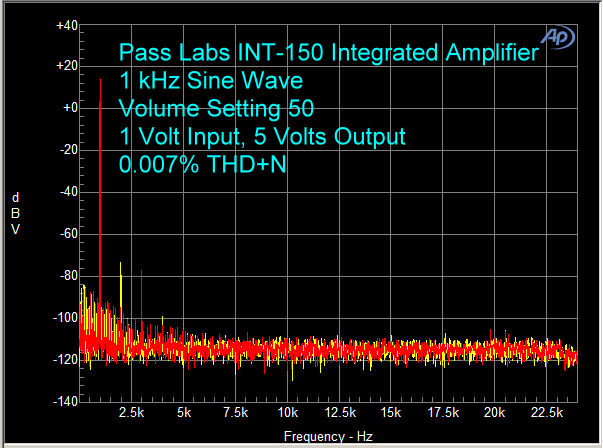Viewport: 603px width, 448px height.
Task: Click the 'dBV' vertical axis label
Action: pos(15,213)
